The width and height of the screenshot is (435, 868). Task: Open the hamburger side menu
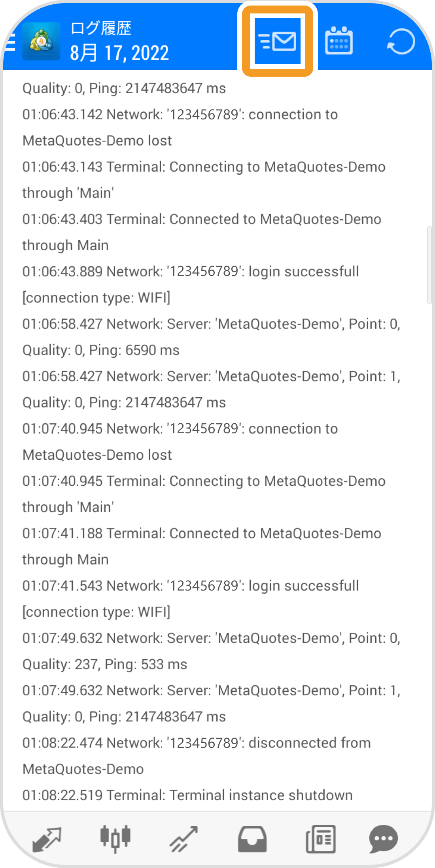[10, 42]
